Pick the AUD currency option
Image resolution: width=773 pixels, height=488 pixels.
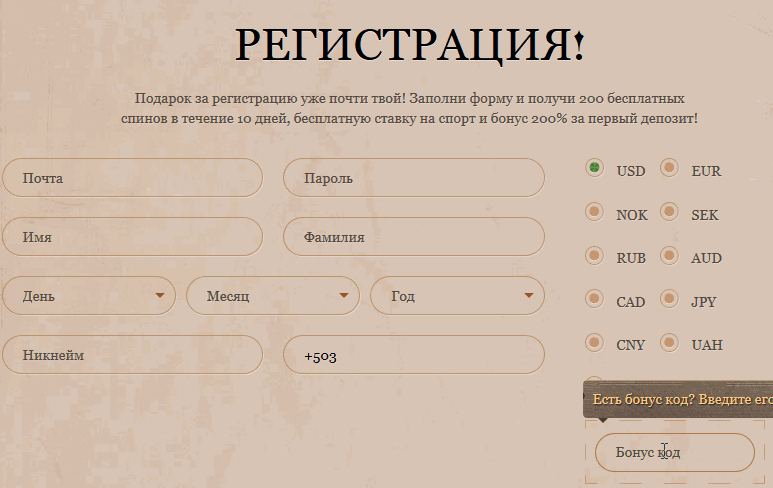pos(669,255)
